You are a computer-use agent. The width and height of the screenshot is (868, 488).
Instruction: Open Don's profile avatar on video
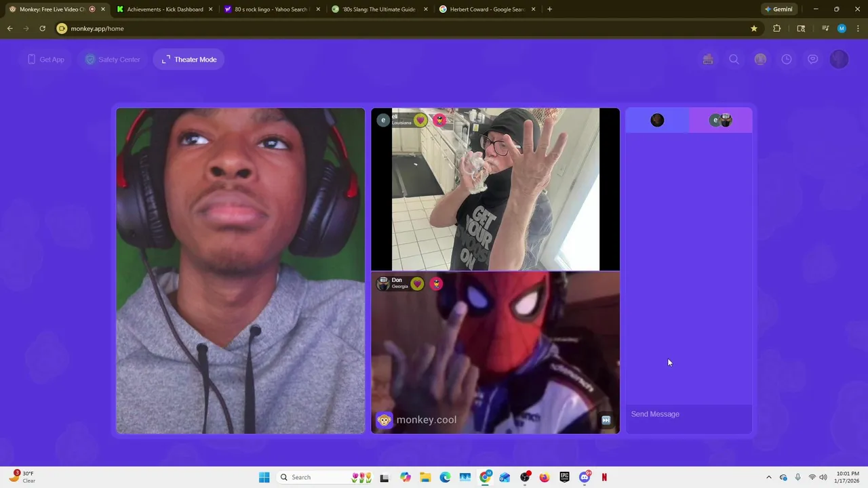[x=383, y=283]
